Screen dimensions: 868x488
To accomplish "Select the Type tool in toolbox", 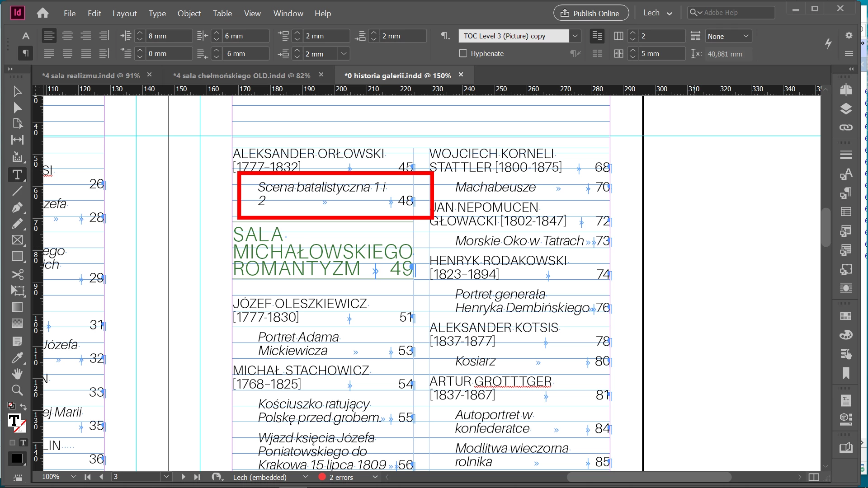I will click(x=17, y=175).
